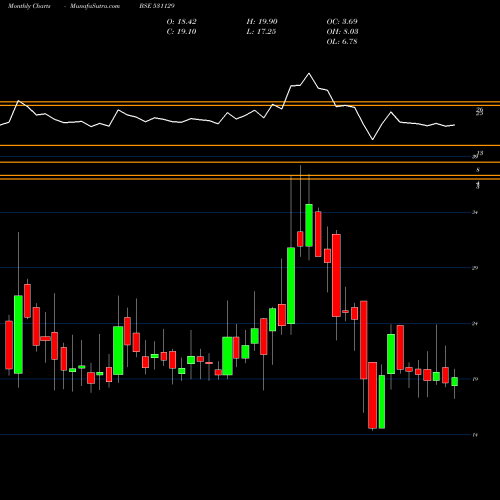Screen dimensions: 500x500
Task: Click the 24 price axis label
Action: pyautogui.click(x=475, y=323)
